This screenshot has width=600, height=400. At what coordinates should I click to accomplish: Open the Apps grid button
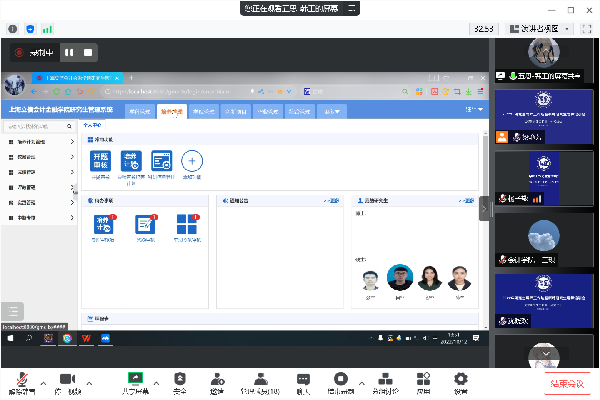click(x=423, y=383)
